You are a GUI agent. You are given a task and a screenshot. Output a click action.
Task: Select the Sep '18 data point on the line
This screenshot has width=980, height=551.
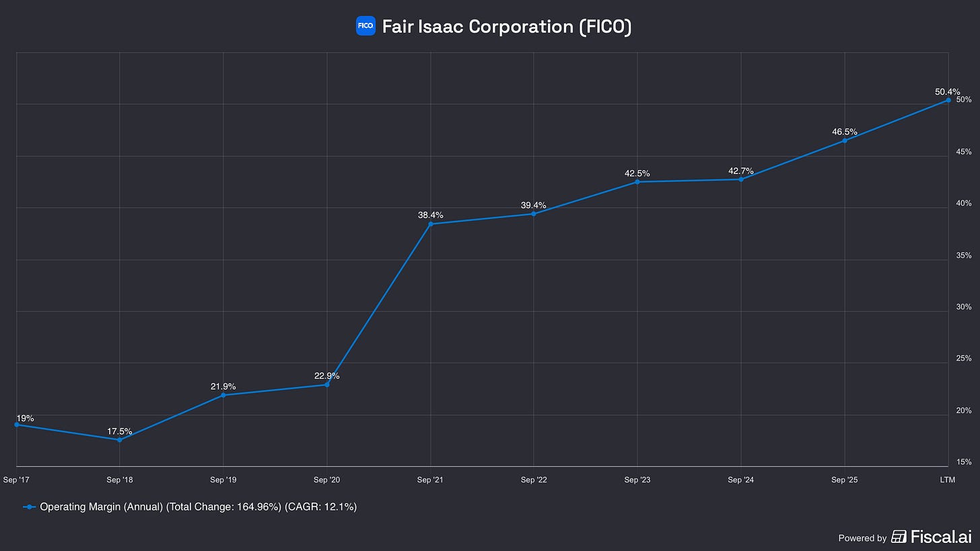pos(120,440)
